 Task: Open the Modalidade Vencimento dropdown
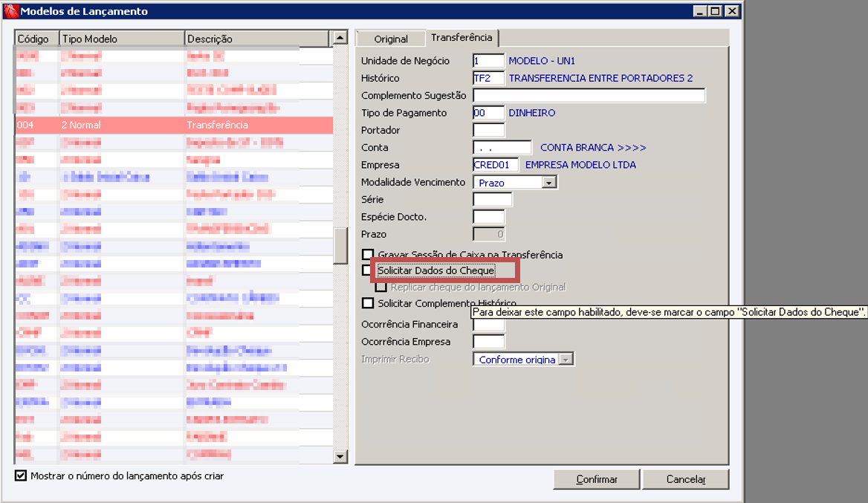(548, 183)
